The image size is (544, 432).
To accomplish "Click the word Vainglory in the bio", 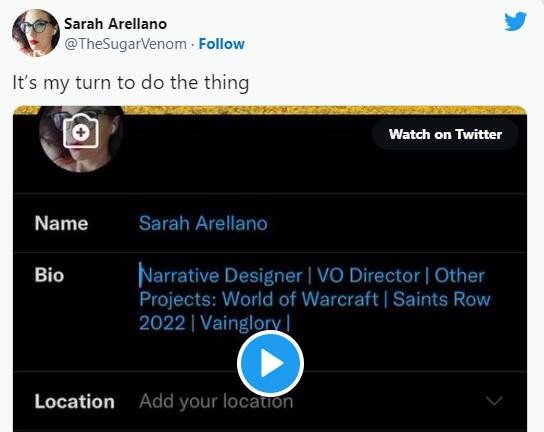I will (x=240, y=323).
